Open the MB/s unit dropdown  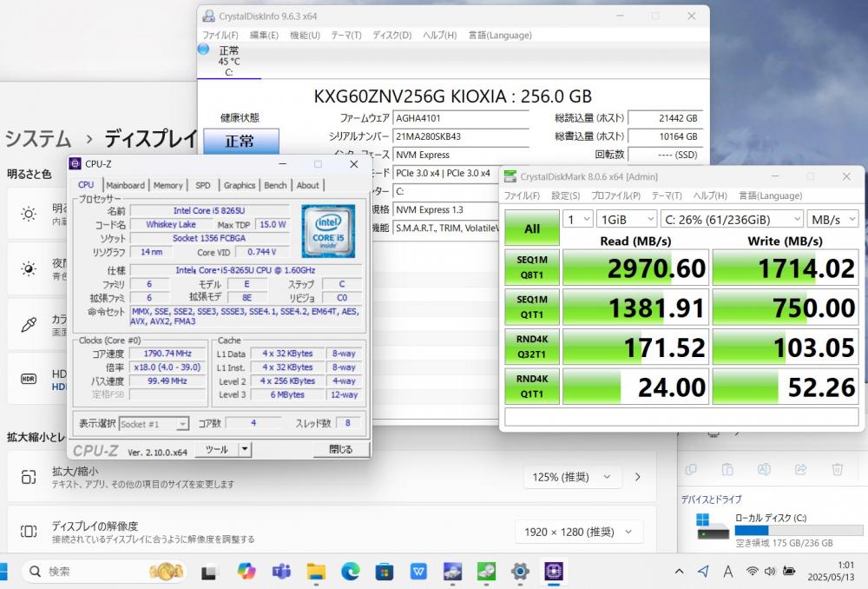(832, 220)
